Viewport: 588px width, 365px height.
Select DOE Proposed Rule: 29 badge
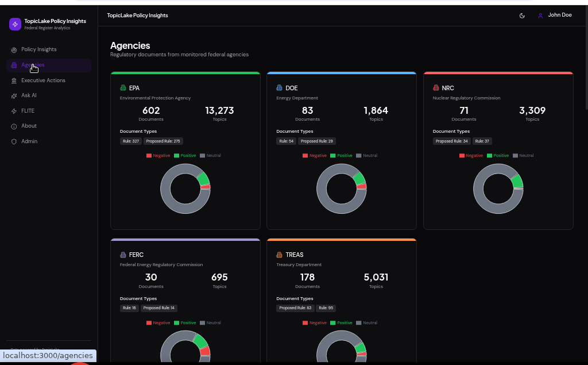click(317, 141)
